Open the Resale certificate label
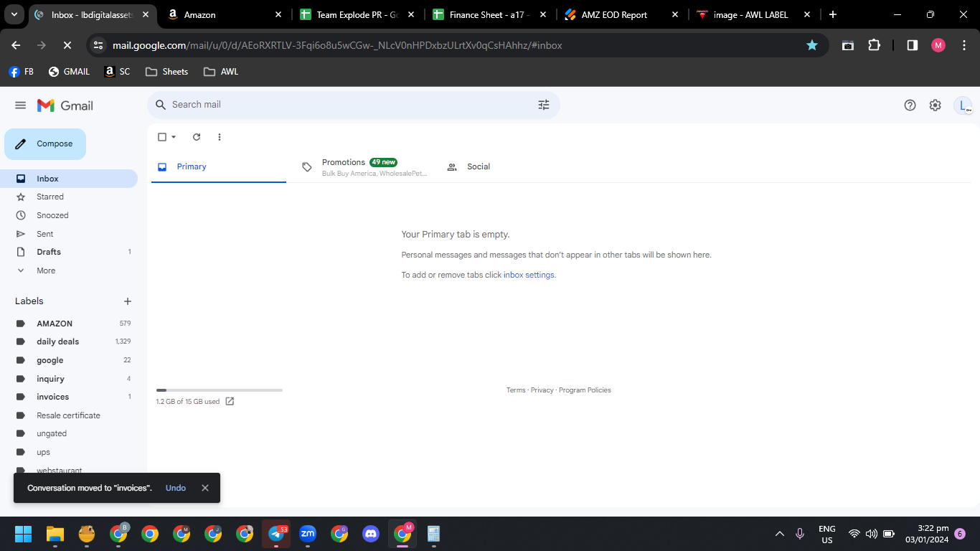Viewport: 980px width, 551px height. pyautogui.click(x=69, y=415)
